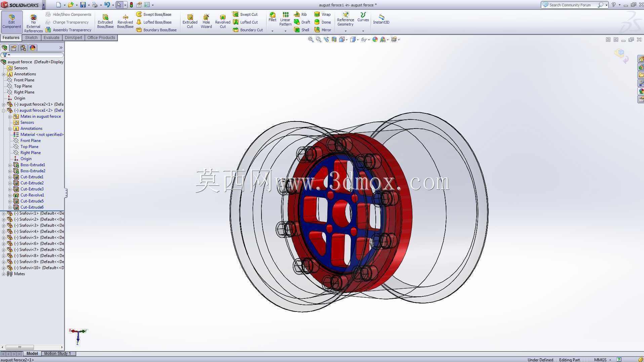Open the Model tab at the bottom
The height and width of the screenshot is (362, 644).
32,354
